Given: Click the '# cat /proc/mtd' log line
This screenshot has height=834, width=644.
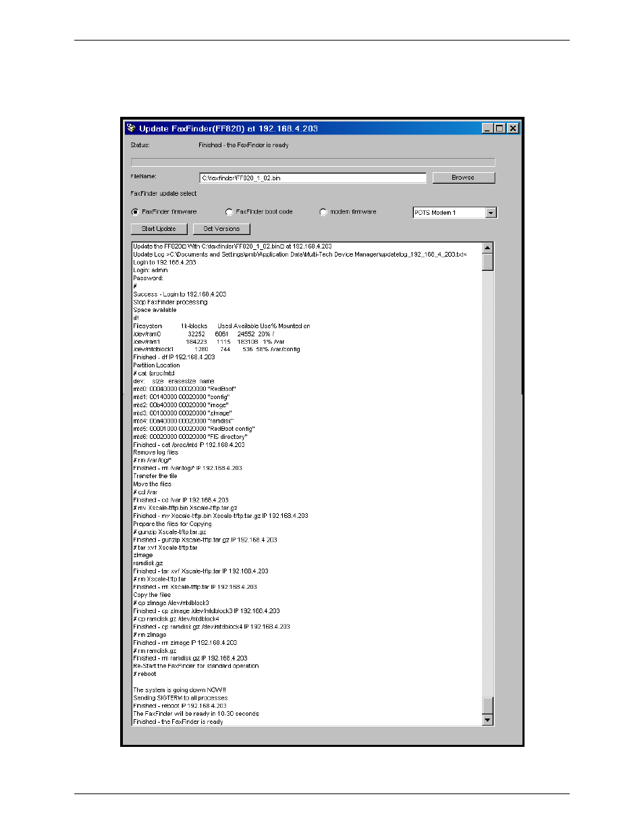Looking at the screenshot, I should pos(154,373).
